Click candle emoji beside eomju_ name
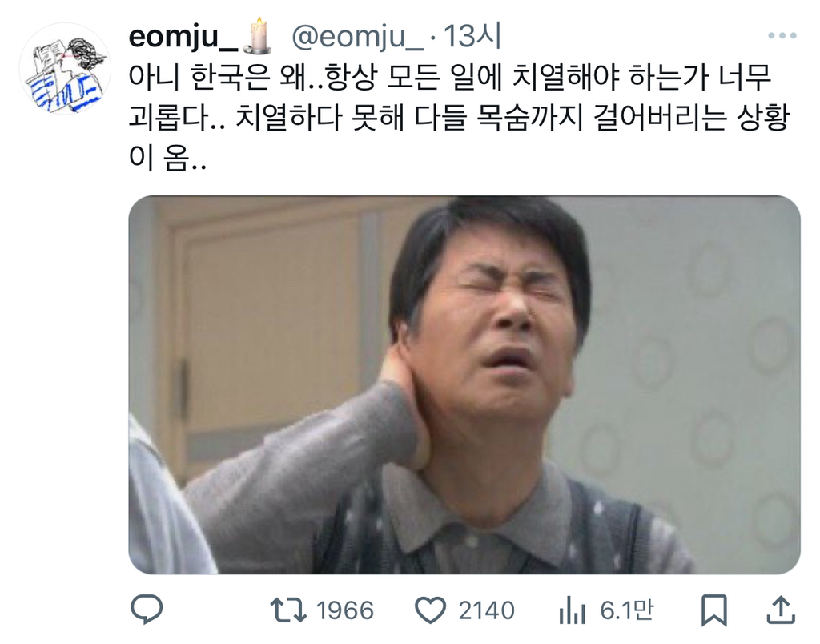The image size is (820, 644). [x=258, y=35]
